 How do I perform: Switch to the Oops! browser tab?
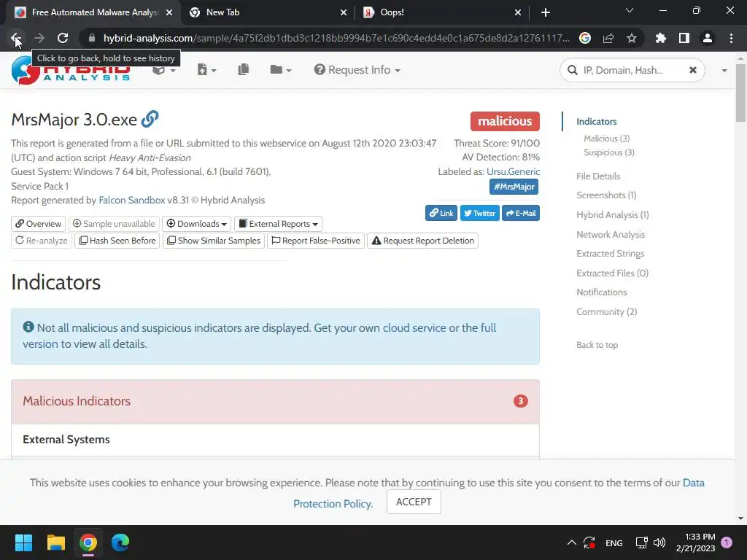[x=442, y=12]
